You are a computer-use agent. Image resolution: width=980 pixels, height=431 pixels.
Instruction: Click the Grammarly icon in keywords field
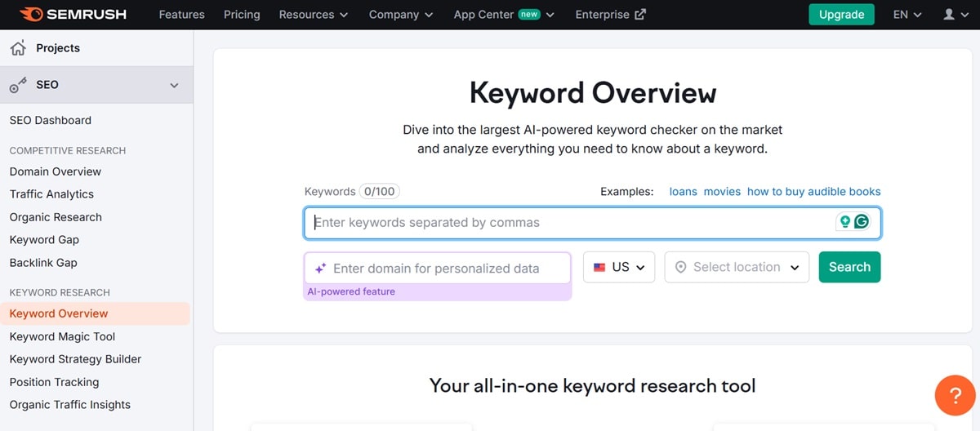click(861, 222)
